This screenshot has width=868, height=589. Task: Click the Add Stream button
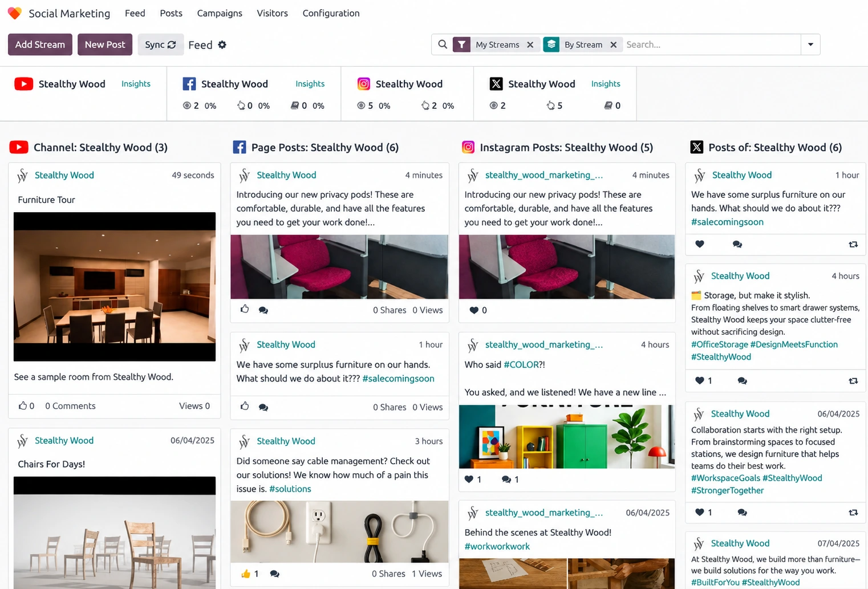pos(40,44)
